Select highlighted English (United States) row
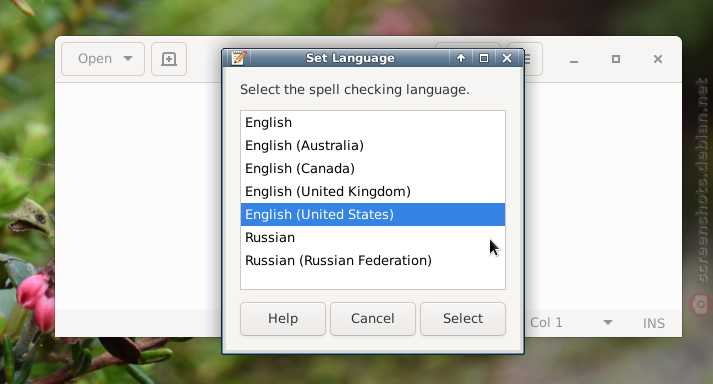This screenshot has width=713, height=384. 373,214
